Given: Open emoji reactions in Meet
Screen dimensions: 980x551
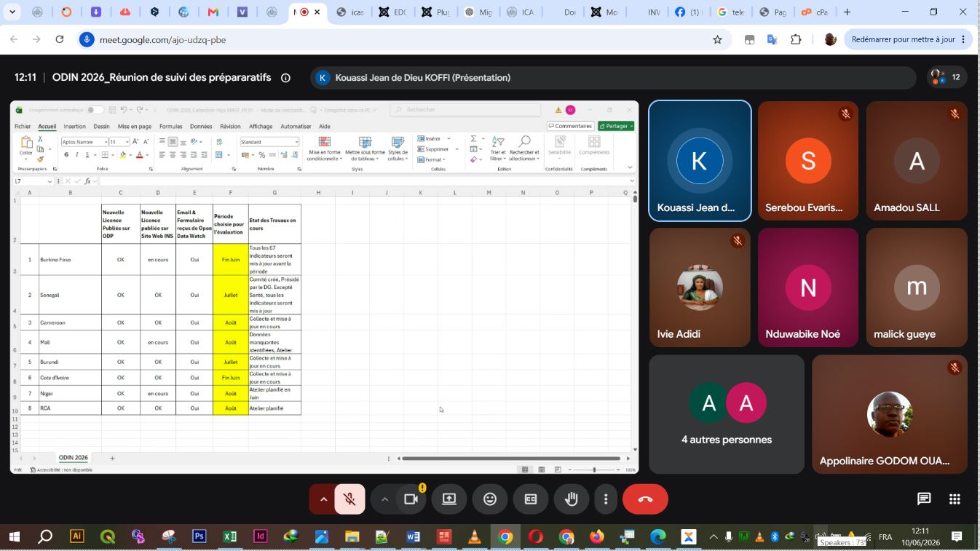Looking at the screenshot, I should (x=490, y=499).
